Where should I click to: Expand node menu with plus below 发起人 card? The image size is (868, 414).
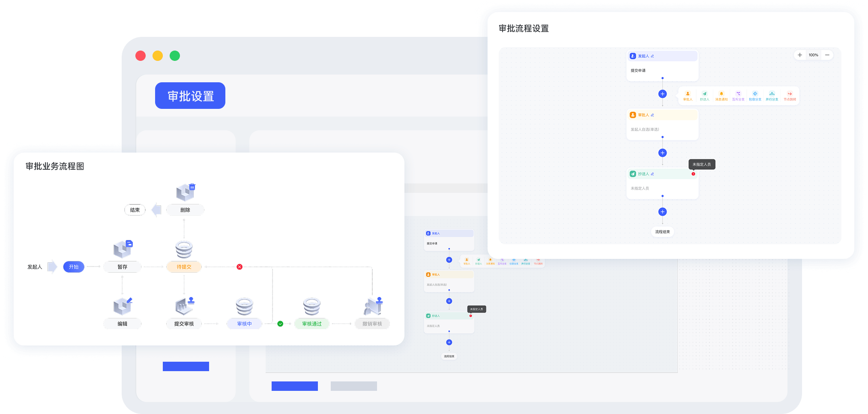[x=662, y=94]
